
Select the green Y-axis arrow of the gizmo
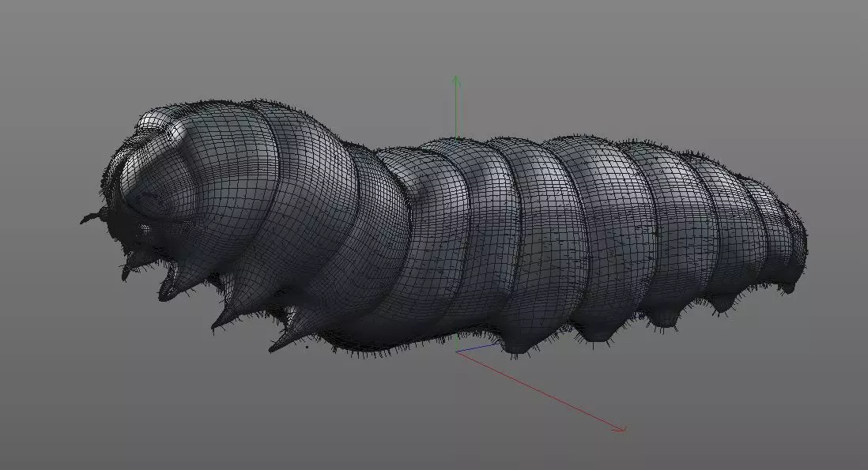(456, 107)
